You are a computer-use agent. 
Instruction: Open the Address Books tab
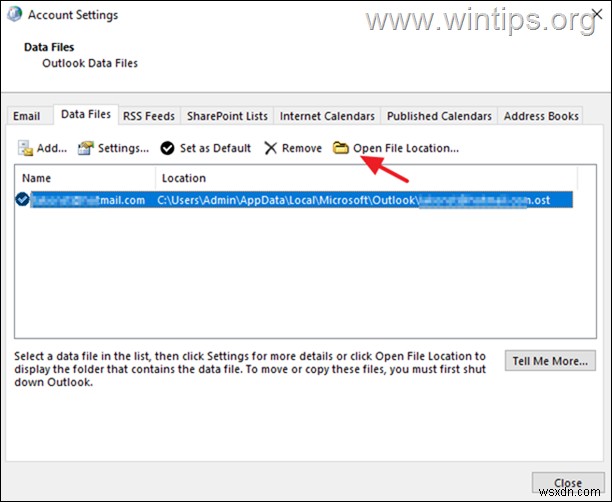[x=541, y=116]
